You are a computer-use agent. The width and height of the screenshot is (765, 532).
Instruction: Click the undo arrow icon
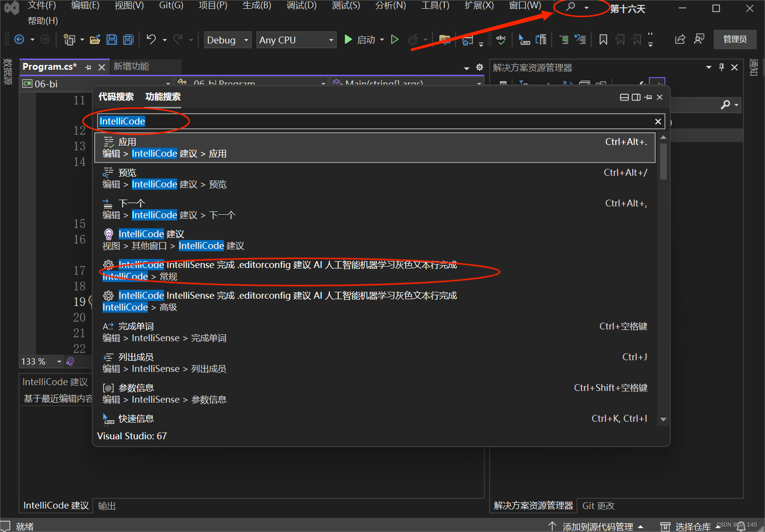[151, 40]
